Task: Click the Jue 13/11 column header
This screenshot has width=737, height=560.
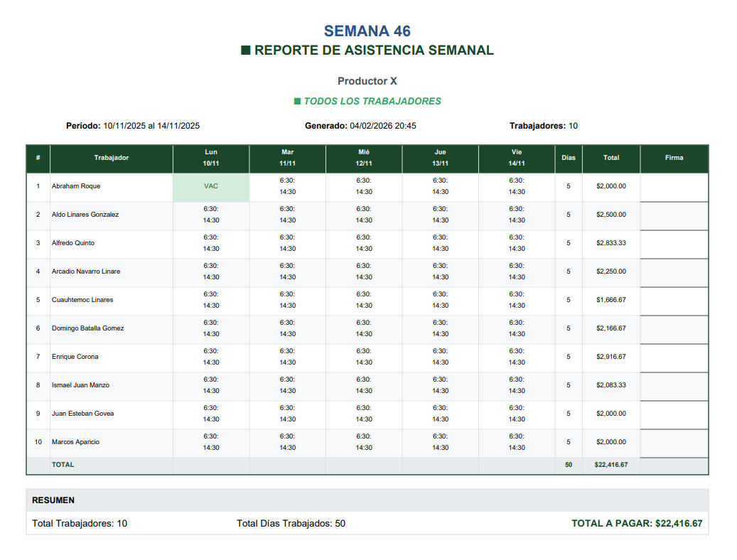Action: click(441, 158)
